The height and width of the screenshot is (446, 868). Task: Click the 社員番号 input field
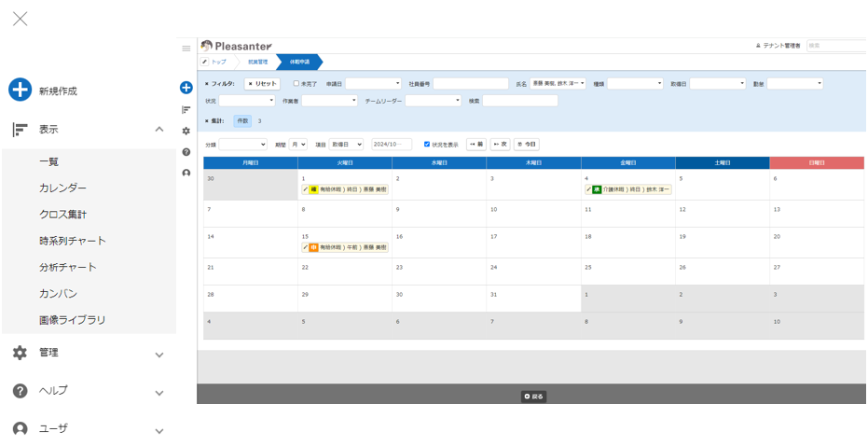470,84
